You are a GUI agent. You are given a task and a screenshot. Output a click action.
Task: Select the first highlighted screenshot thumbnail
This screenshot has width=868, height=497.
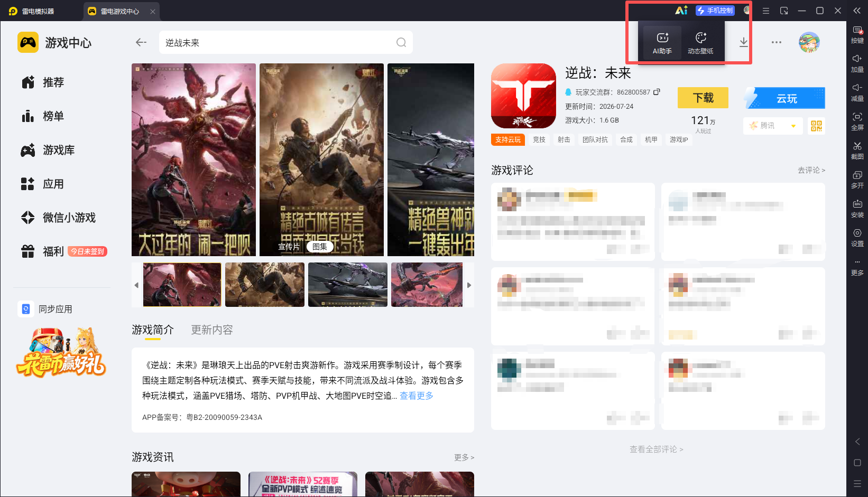point(182,285)
